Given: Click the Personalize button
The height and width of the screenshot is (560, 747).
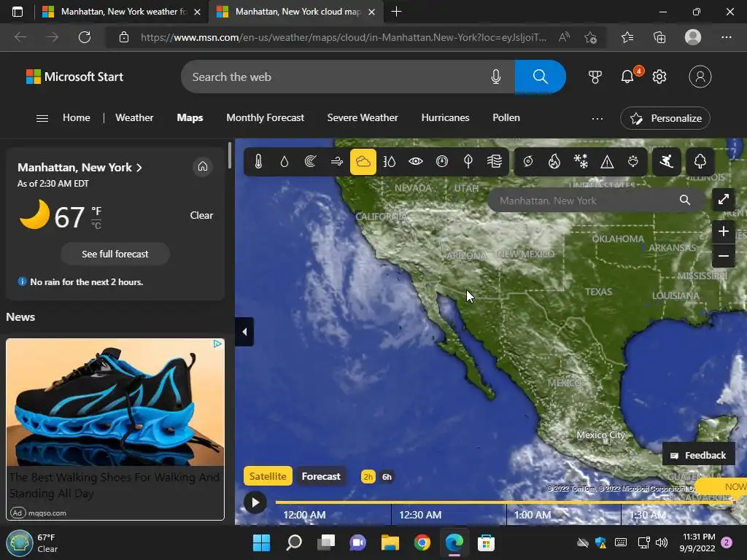Looking at the screenshot, I should (x=665, y=118).
